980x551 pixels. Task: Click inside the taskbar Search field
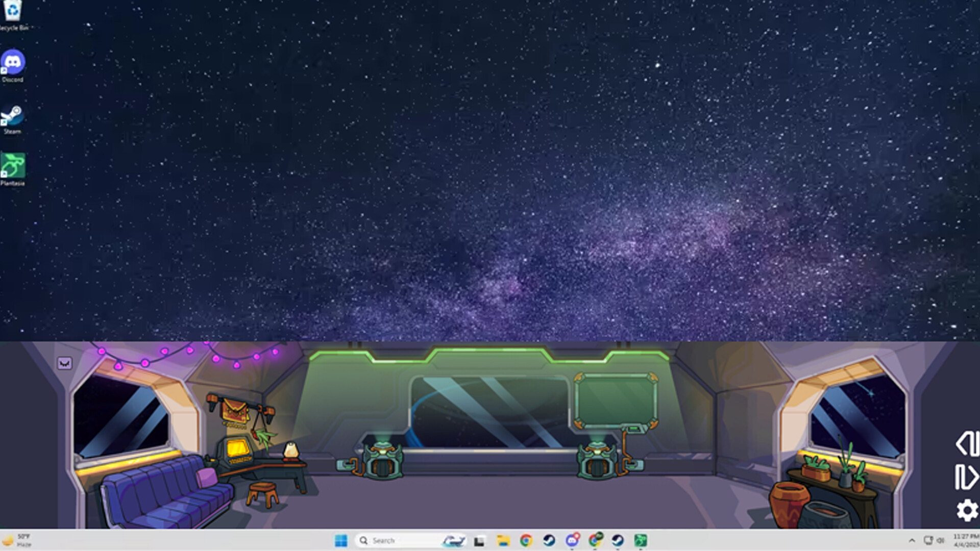tap(398, 540)
